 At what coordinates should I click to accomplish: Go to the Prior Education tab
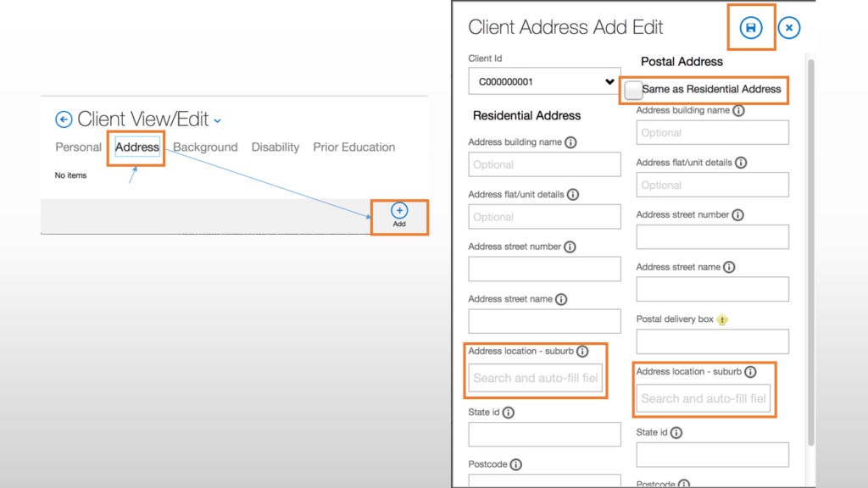[353, 147]
